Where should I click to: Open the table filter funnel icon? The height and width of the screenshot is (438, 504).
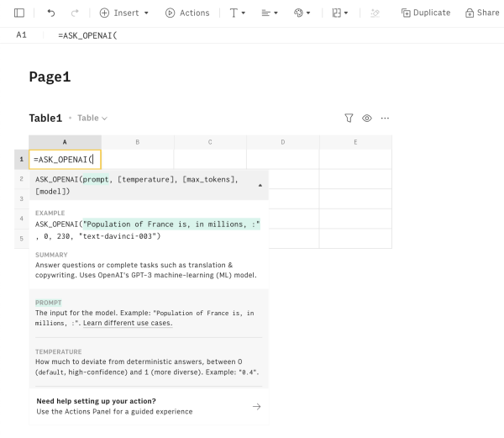coord(349,118)
